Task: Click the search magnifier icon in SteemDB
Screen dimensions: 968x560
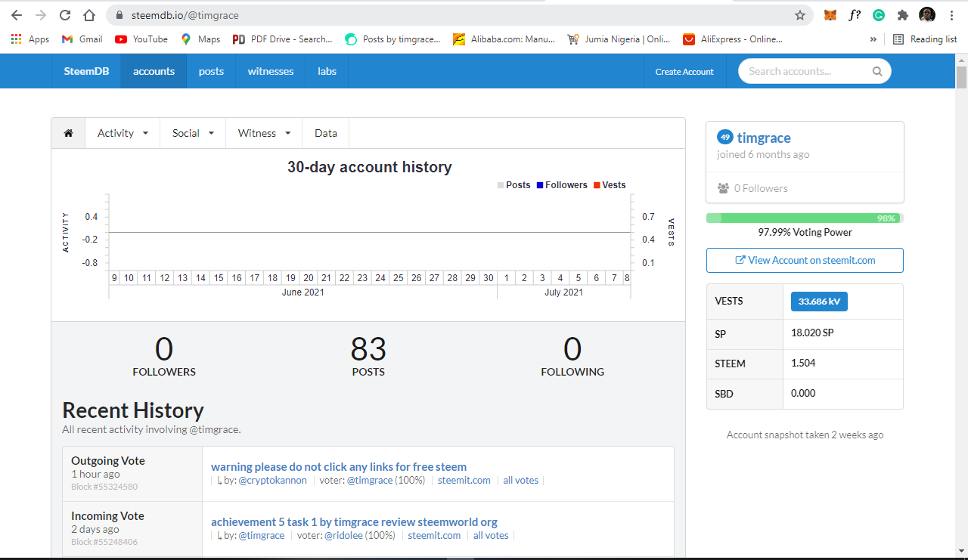Action: click(877, 72)
